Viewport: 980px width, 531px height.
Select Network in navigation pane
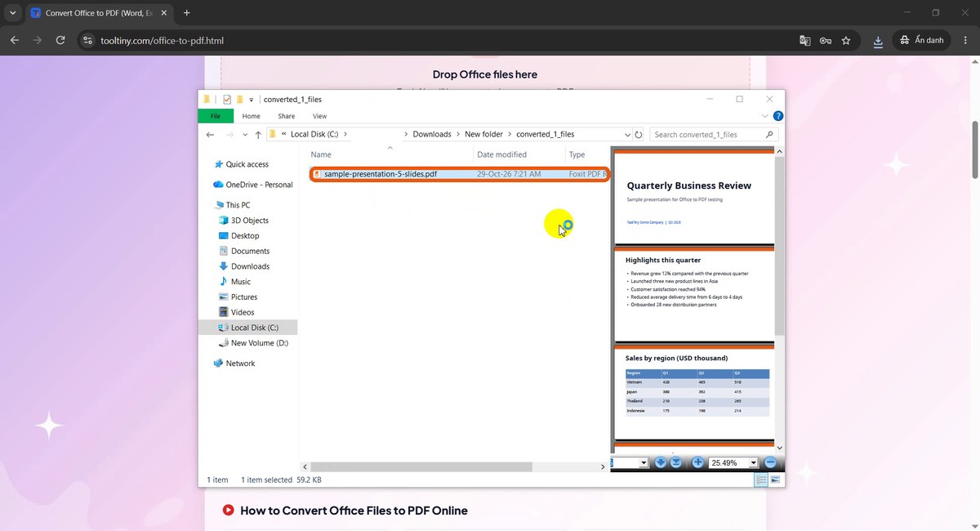pyautogui.click(x=234, y=364)
